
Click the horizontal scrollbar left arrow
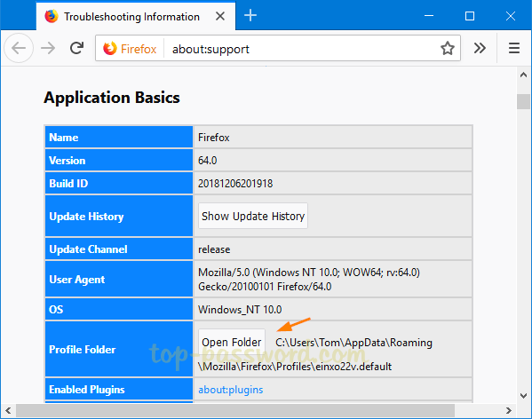pos(8,410)
